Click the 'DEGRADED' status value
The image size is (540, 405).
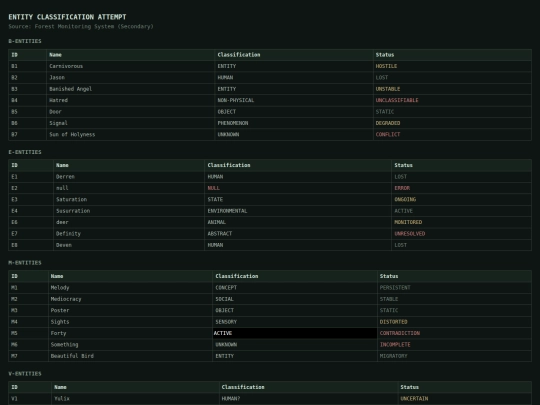coord(388,123)
